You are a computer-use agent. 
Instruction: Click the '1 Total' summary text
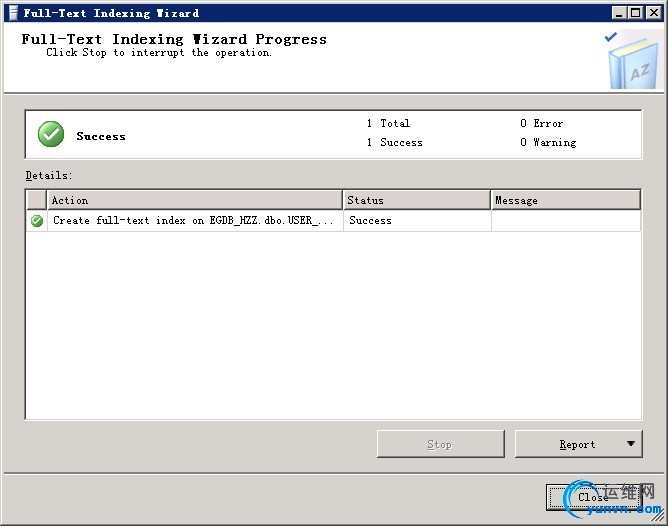tap(389, 123)
